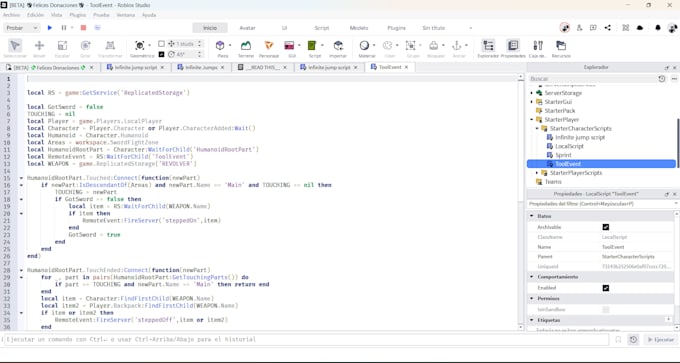Viewport: 680px width, 363px height.
Task: Expand the ServerStorage tree node
Action: (532, 93)
